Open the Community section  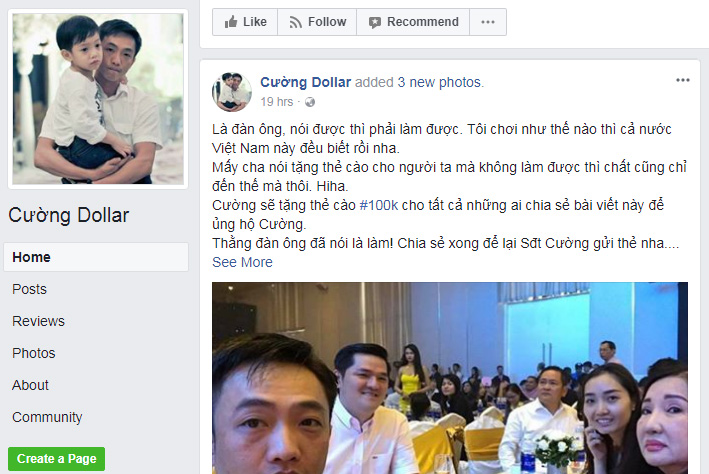[47, 417]
